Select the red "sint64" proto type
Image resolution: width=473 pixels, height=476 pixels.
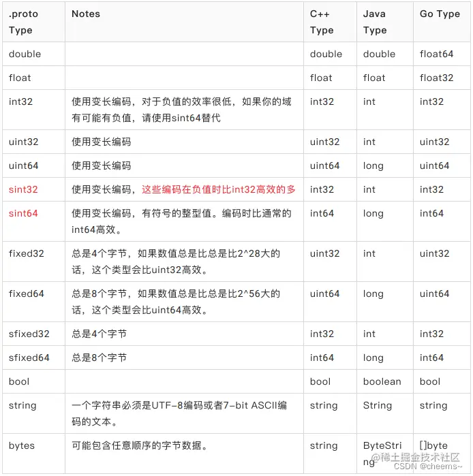(23, 213)
